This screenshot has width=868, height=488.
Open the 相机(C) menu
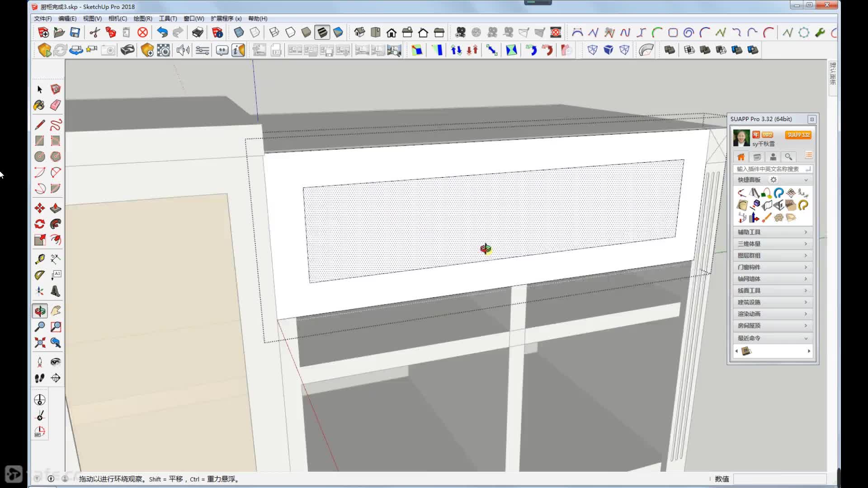click(118, 19)
